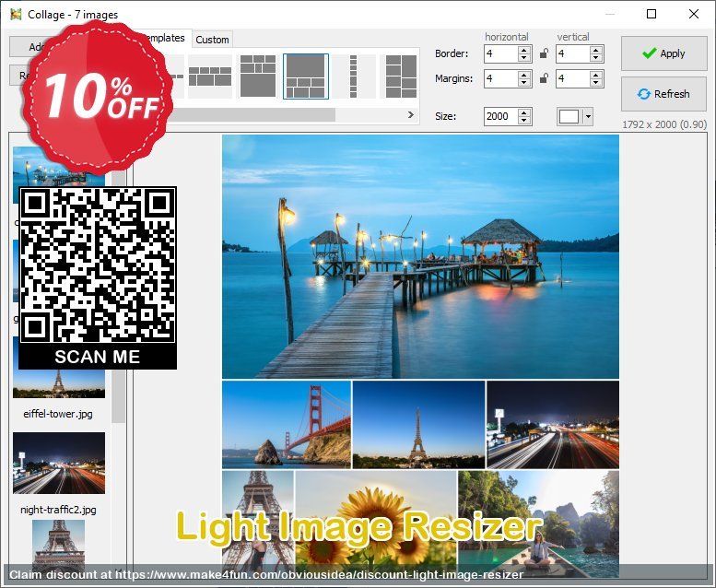The width and height of the screenshot is (716, 588).
Task: Click the night traffic collage cell
Action: pyautogui.click(x=553, y=425)
